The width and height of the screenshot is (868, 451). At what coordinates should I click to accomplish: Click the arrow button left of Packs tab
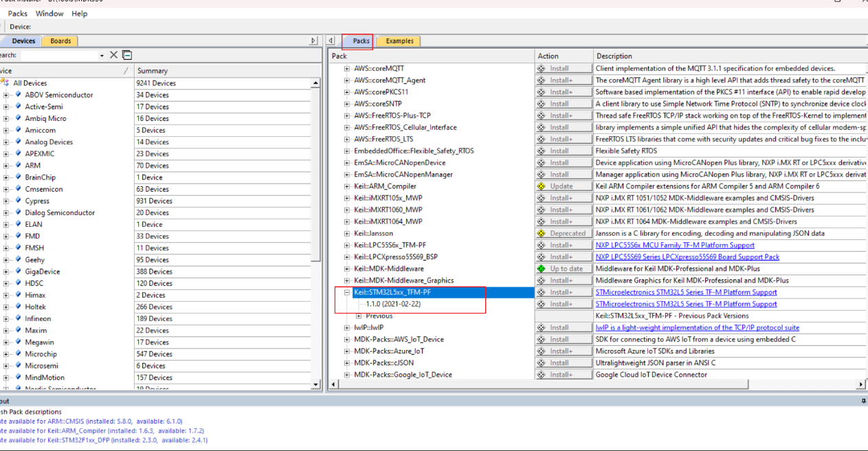(331, 41)
